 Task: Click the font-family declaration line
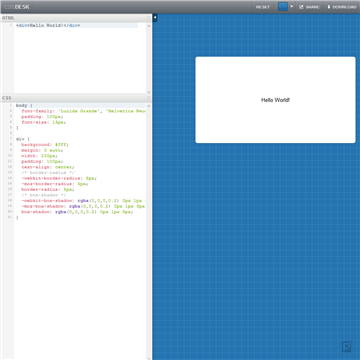click(x=83, y=111)
